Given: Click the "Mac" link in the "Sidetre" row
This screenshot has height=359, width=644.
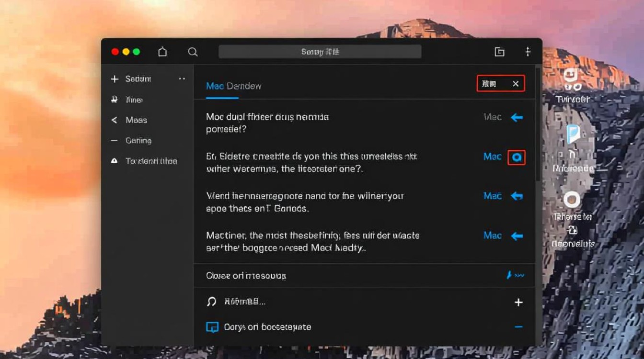Looking at the screenshot, I should [x=493, y=157].
